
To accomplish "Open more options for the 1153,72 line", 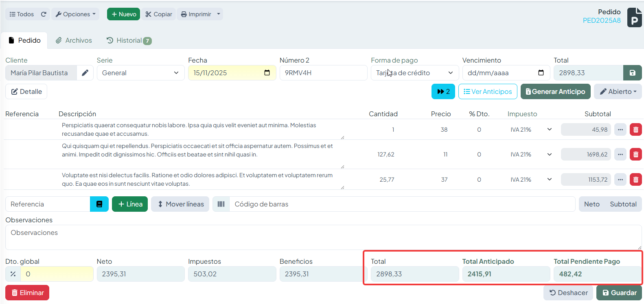I will click(x=620, y=180).
